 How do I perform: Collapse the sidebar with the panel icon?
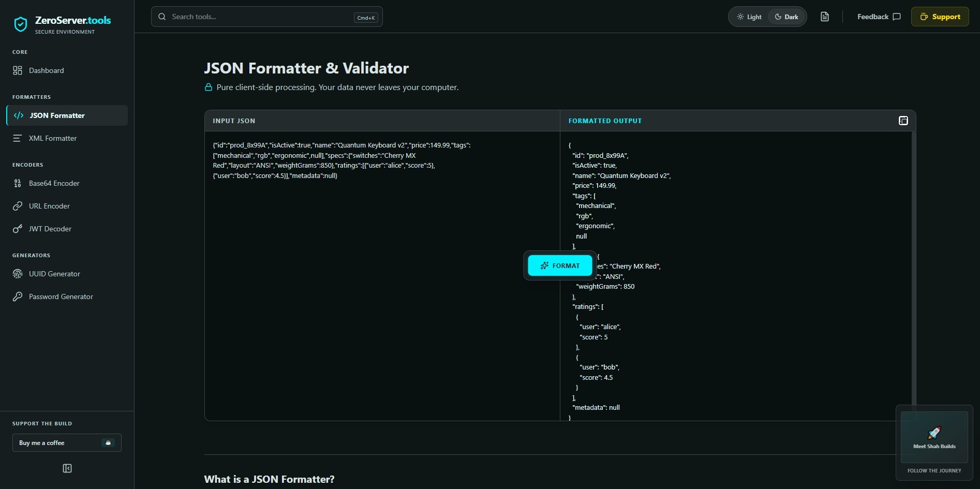coord(67,468)
